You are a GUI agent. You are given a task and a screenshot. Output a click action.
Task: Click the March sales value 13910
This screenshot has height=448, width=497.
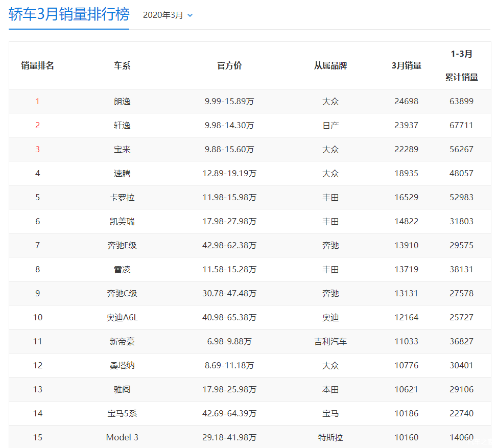click(x=407, y=245)
